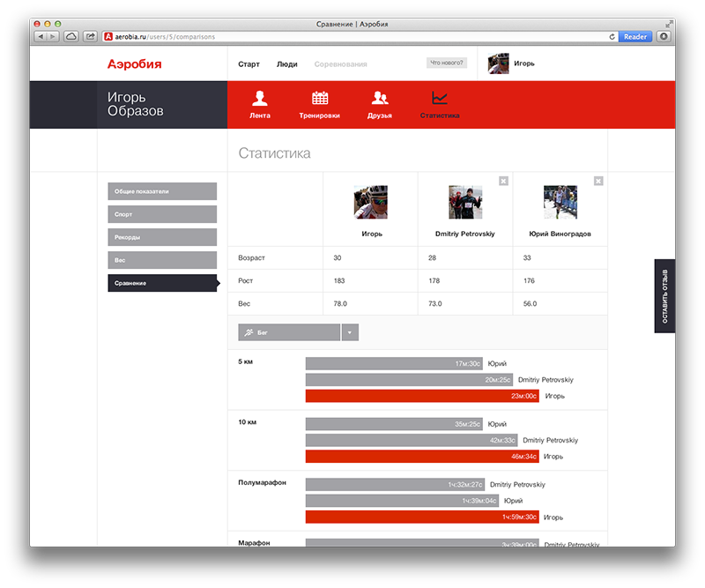Click the Вес value 56.0

(531, 303)
